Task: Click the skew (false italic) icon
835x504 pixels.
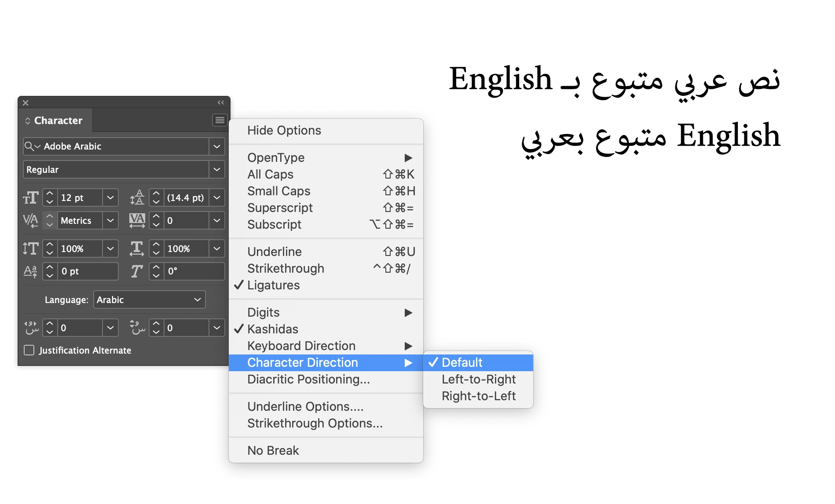Action: point(137,271)
